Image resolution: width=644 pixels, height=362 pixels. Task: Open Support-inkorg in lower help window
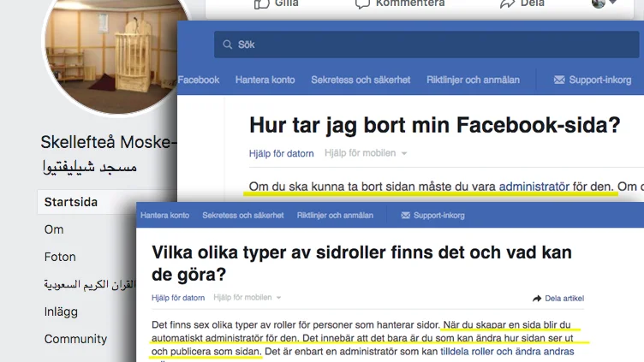click(439, 215)
